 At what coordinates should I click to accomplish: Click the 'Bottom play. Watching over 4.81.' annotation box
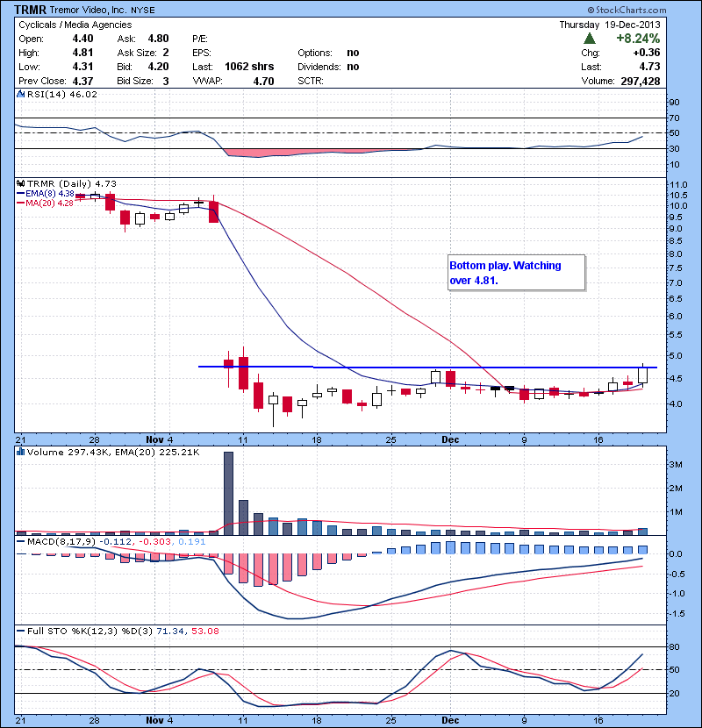tap(516, 273)
